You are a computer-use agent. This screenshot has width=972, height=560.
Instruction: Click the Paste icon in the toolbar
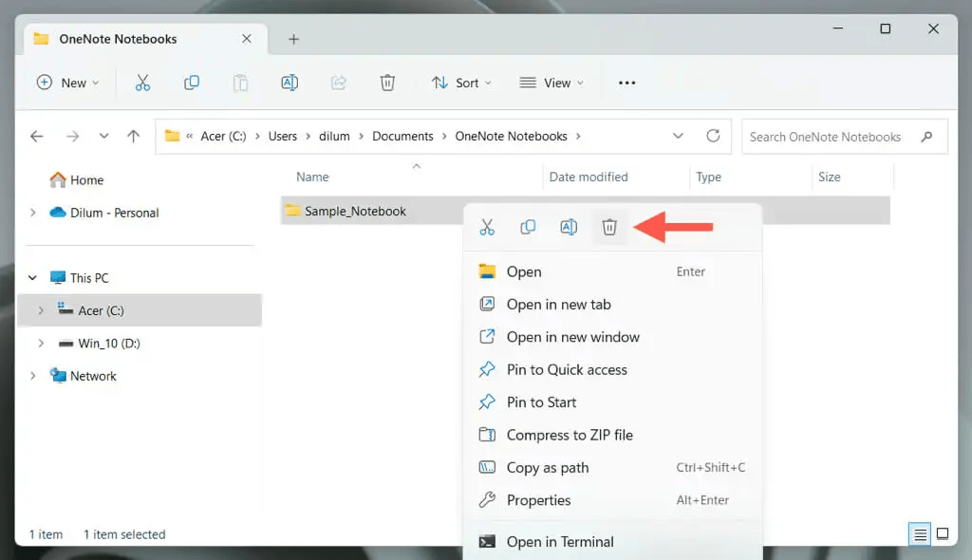coord(240,83)
